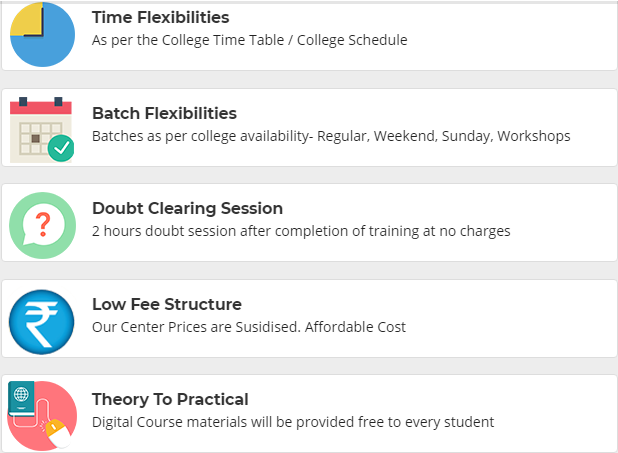Click the pink book and mouse icon
The width and height of the screenshot is (618, 453).
pyautogui.click(x=42, y=416)
